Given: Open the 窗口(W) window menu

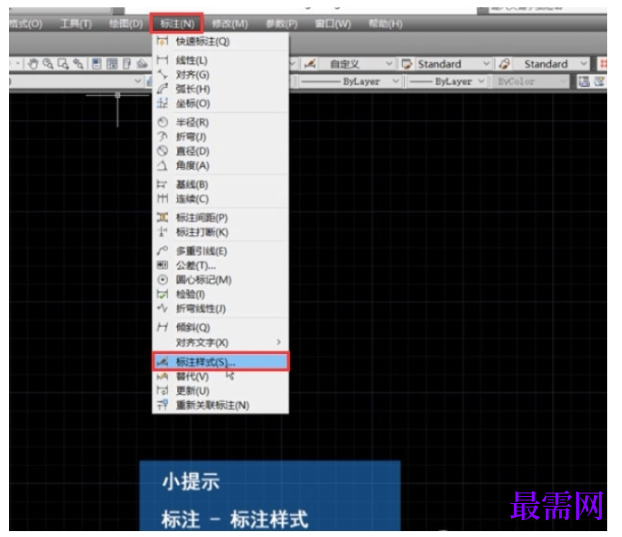Looking at the screenshot, I should pyautogui.click(x=333, y=24).
